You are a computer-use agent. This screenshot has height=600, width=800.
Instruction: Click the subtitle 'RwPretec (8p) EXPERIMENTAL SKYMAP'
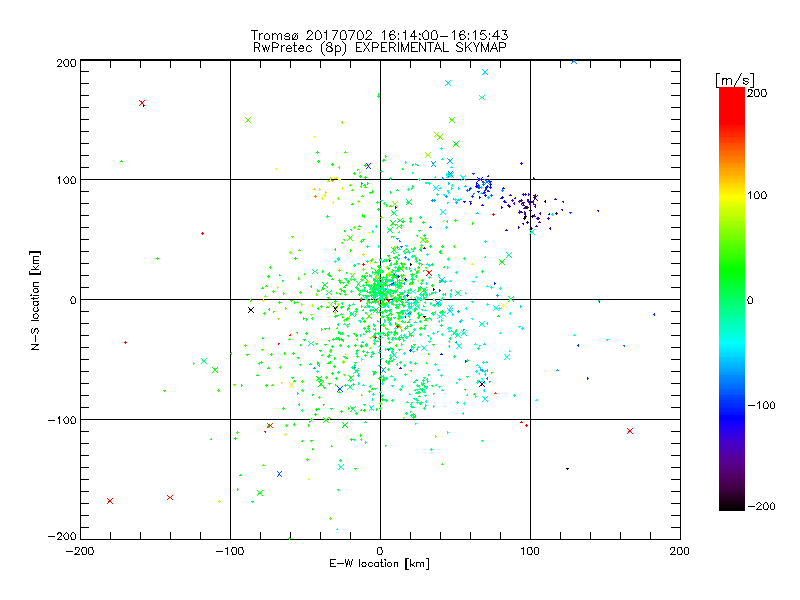pyautogui.click(x=380, y=48)
